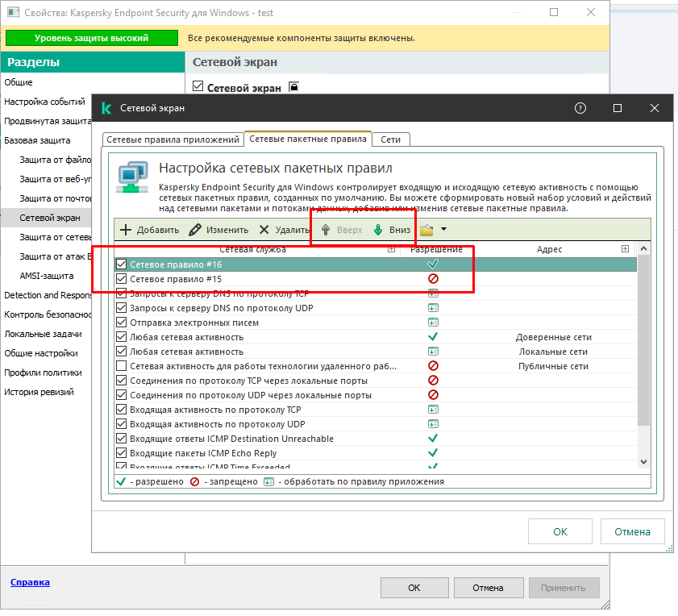The image size is (678, 616).
Task: Switch to Сетевые правила приложений tab
Action: [173, 139]
